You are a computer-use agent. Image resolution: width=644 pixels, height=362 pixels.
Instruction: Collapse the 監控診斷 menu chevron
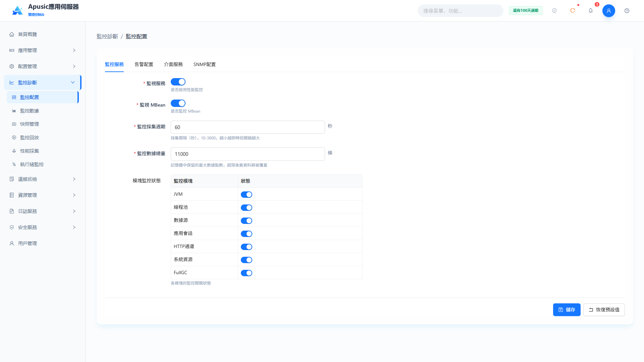tap(73, 82)
